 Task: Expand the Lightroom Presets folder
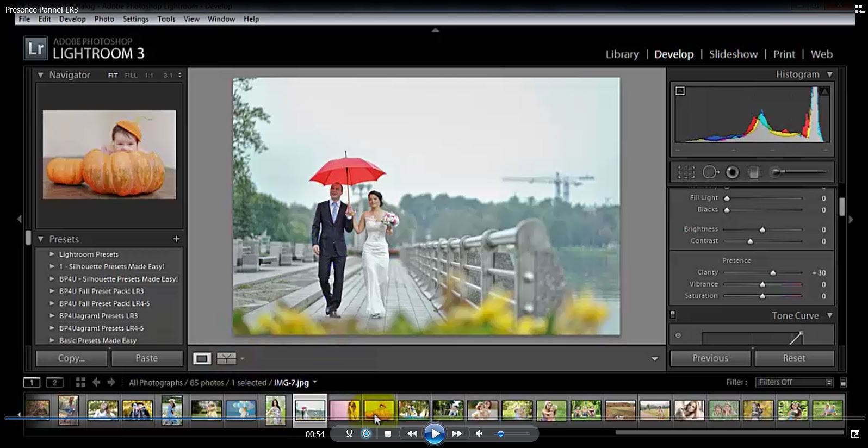pos(52,254)
